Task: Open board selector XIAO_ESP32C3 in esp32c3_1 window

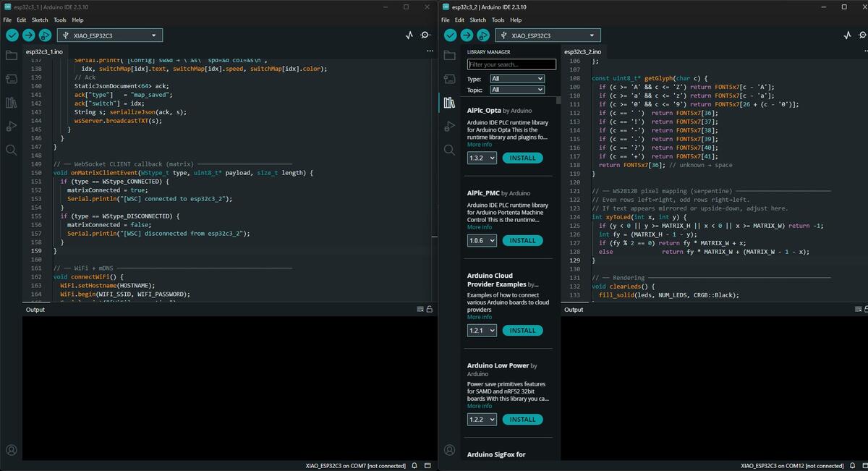Action: pyautogui.click(x=110, y=35)
